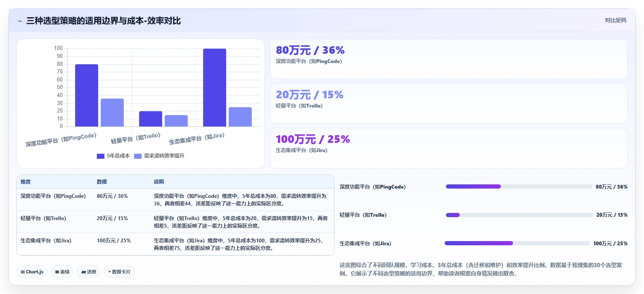Click progress value 20万元 / 15%
Viewport: 644px width, 294px height.
pos(612,215)
